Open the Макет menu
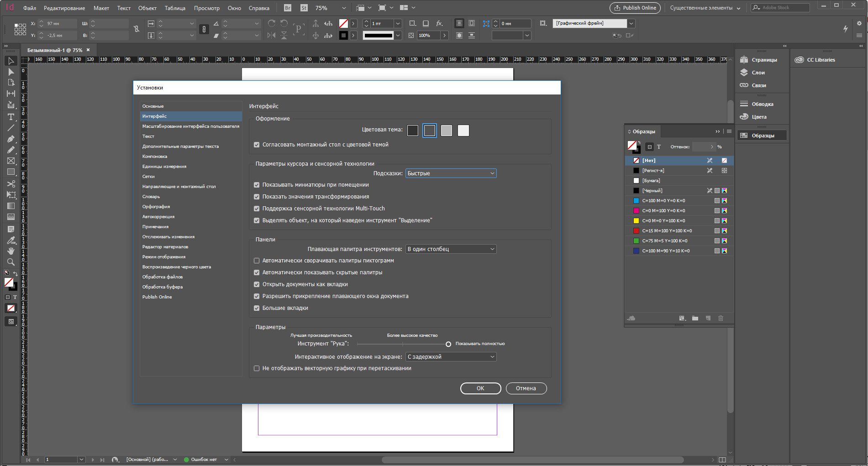 click(101, 8)
